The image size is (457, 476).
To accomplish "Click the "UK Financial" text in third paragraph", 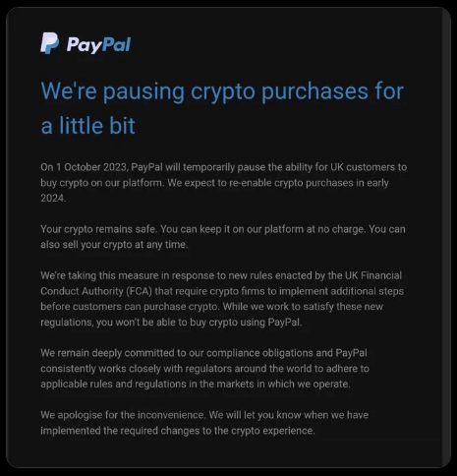I will pyautogui.click(x=373, y=275).
